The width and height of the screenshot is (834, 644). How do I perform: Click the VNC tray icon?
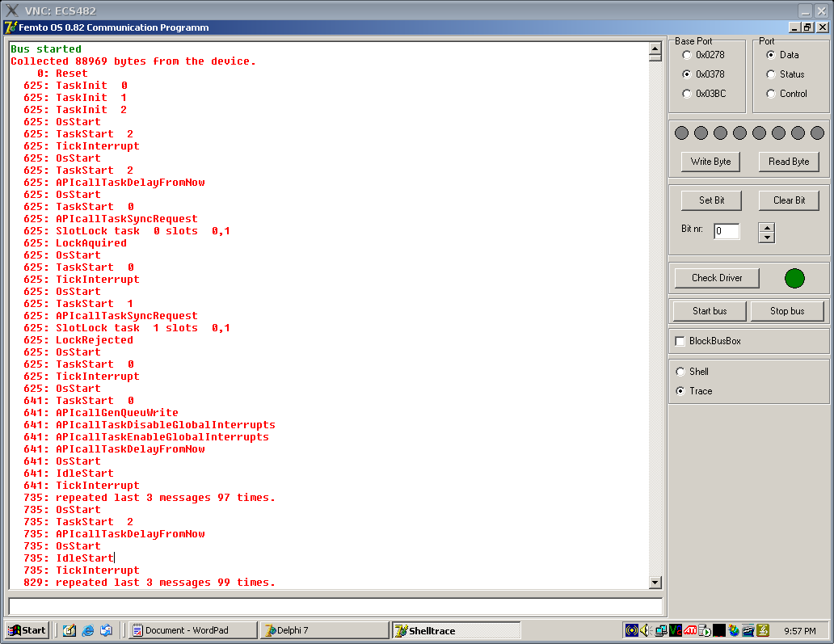676,631
